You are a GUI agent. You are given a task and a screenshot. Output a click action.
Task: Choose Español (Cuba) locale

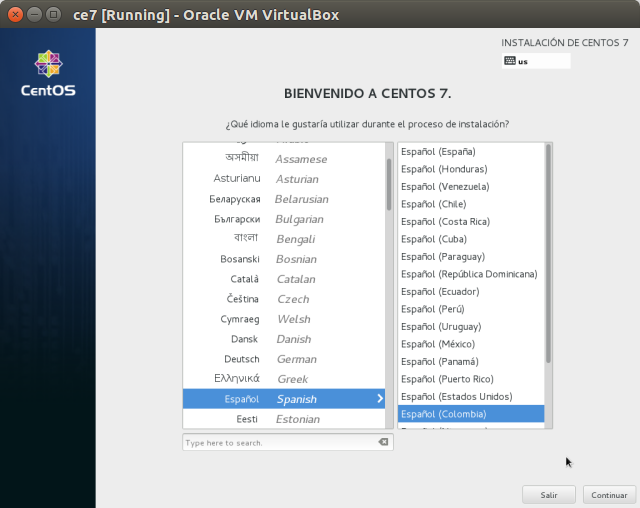pyautogui.click(x=471, y=239)
